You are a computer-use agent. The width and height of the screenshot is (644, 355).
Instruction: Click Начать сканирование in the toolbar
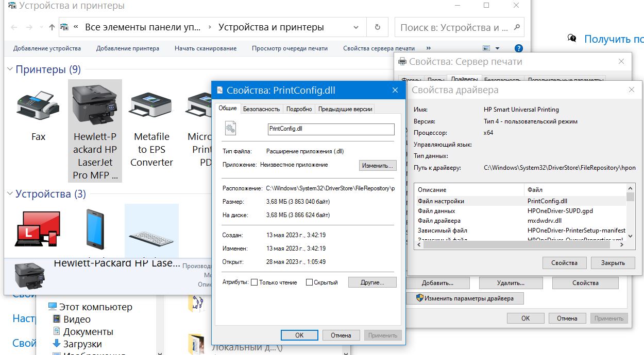(206, 48)
